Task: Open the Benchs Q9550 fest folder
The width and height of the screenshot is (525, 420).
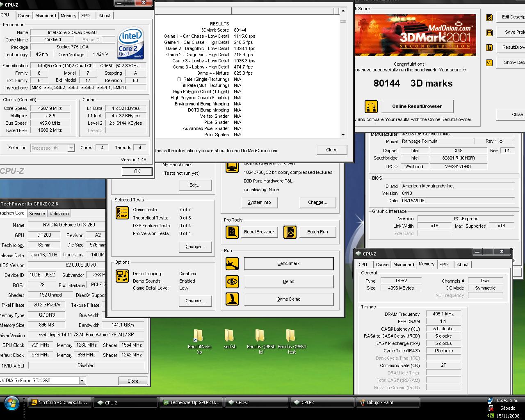Action: pyautogui.click(x=292, y=342)
